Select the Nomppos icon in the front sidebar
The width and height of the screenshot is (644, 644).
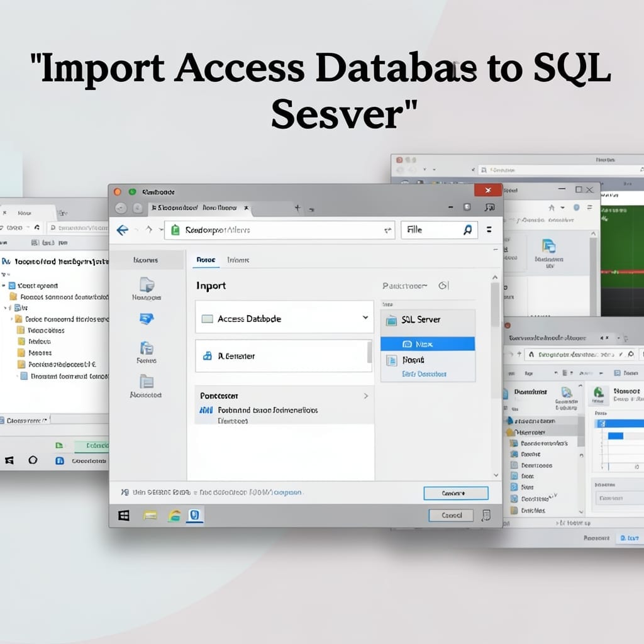[147, 285]
